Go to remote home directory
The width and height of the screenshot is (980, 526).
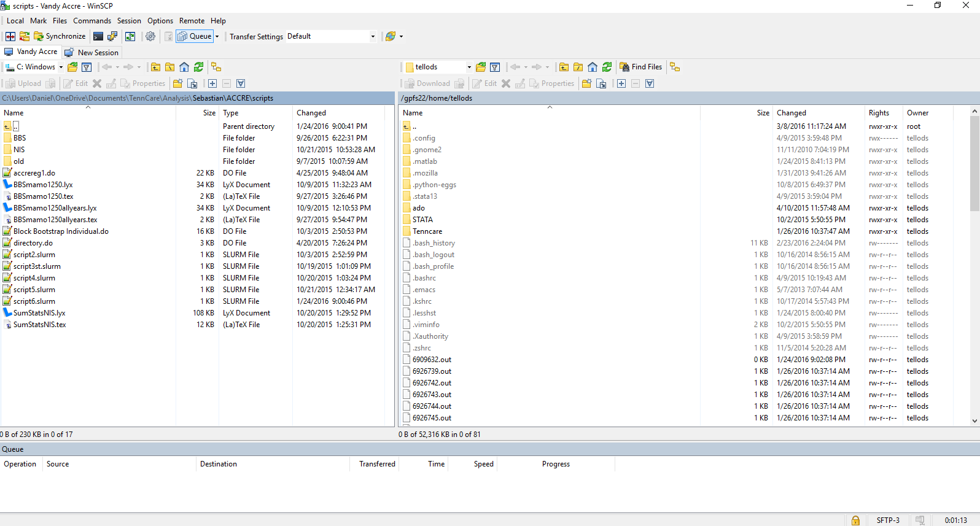pyautogui.click(x=593, y=67)
